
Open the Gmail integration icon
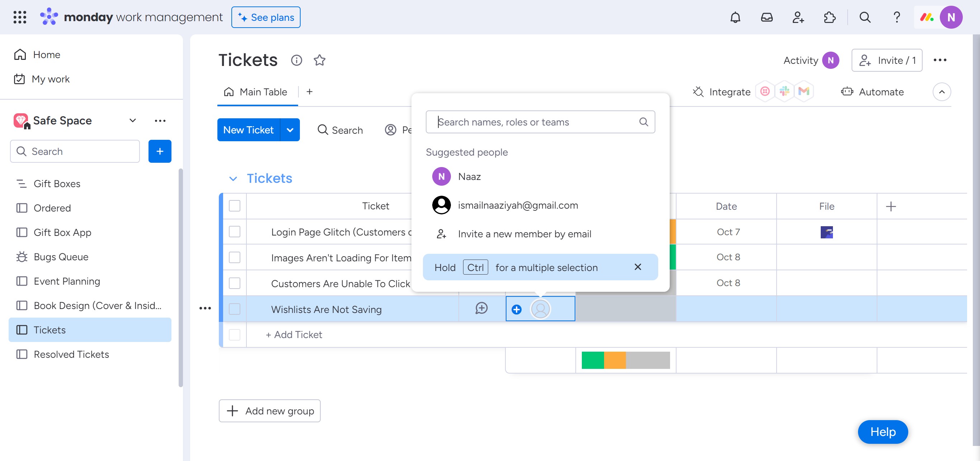tap(804, 92)
